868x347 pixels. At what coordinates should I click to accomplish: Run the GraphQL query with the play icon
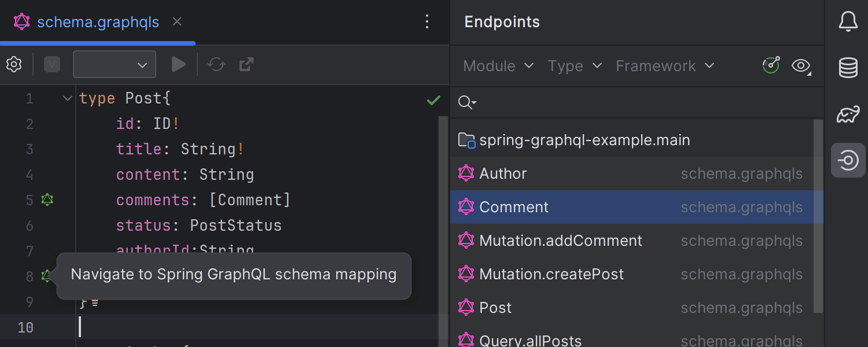pos(179,64)
